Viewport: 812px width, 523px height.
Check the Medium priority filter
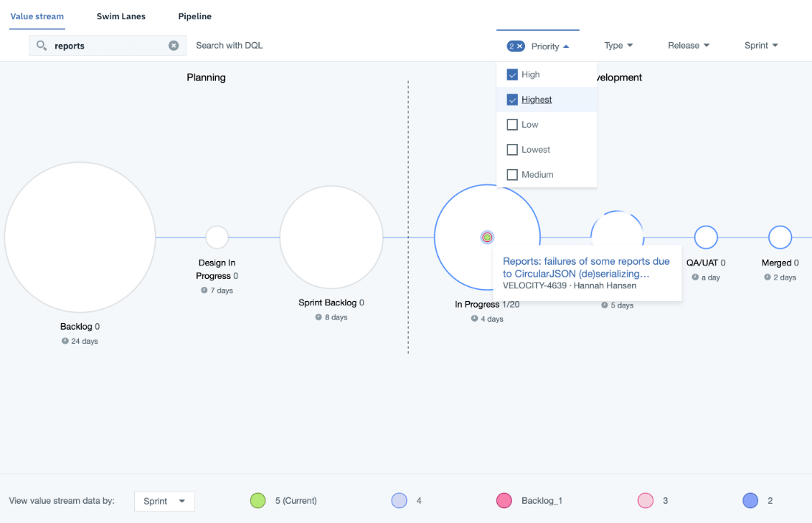[512, 174]
